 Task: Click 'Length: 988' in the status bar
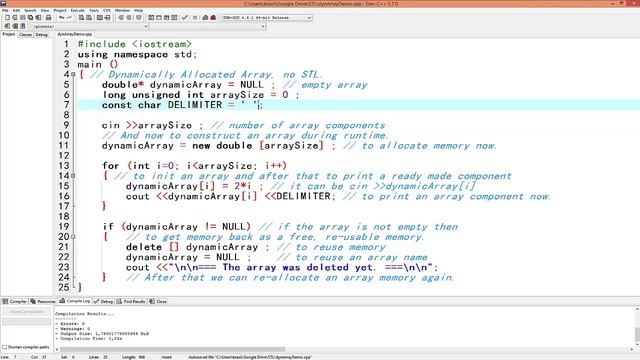133,357
